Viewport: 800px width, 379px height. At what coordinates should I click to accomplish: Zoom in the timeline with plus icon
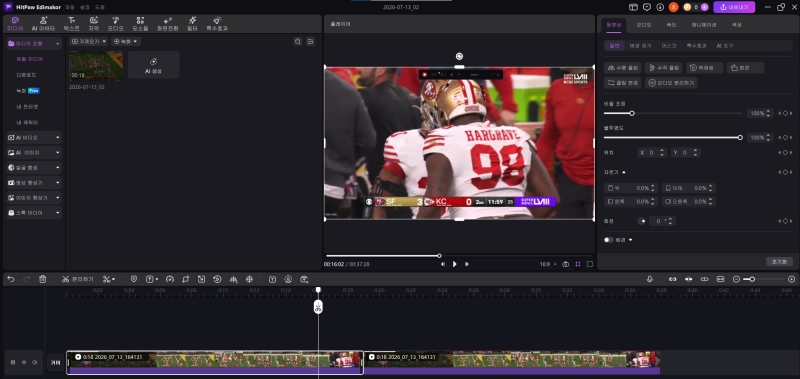pos(791,279)
